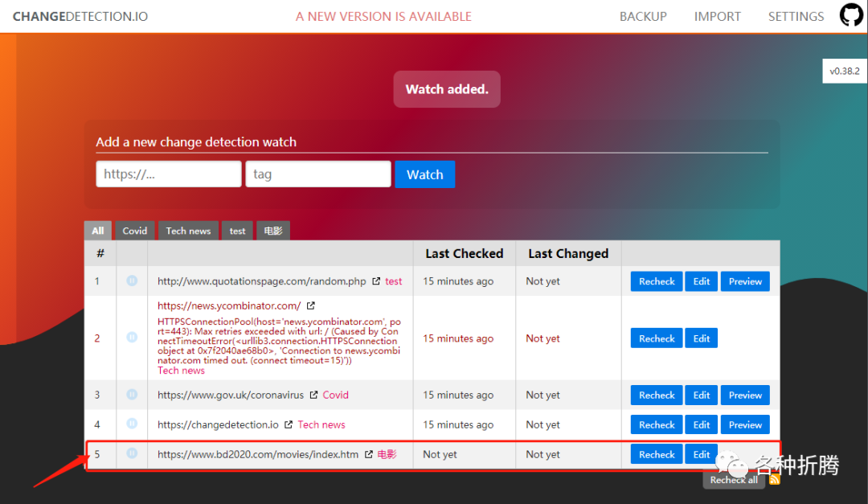Click the Watch added. notification

pos(447,89)
